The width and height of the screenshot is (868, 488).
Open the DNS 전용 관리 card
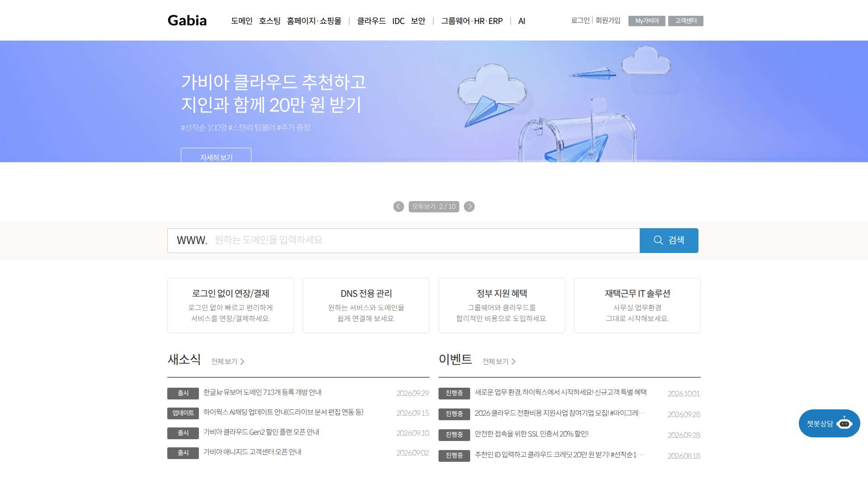click(x=366, y=305)
